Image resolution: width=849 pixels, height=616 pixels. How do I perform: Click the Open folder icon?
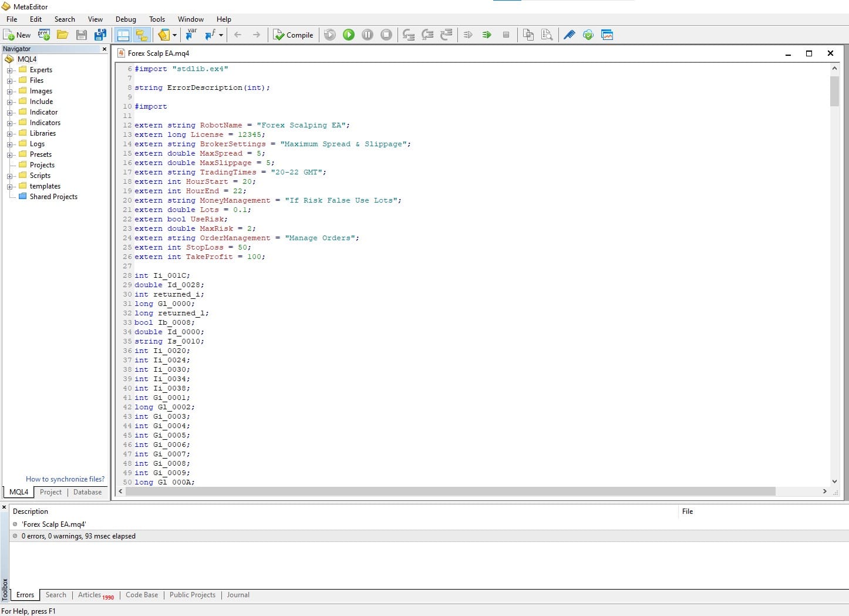coord(62,35)
